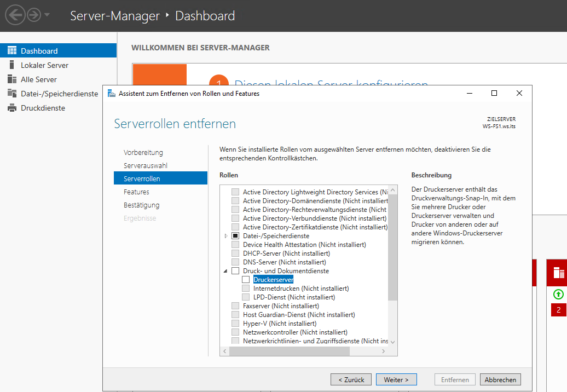Toggle the Druckerserver checkbox
The image size is (567, 392).
[246, 280]
